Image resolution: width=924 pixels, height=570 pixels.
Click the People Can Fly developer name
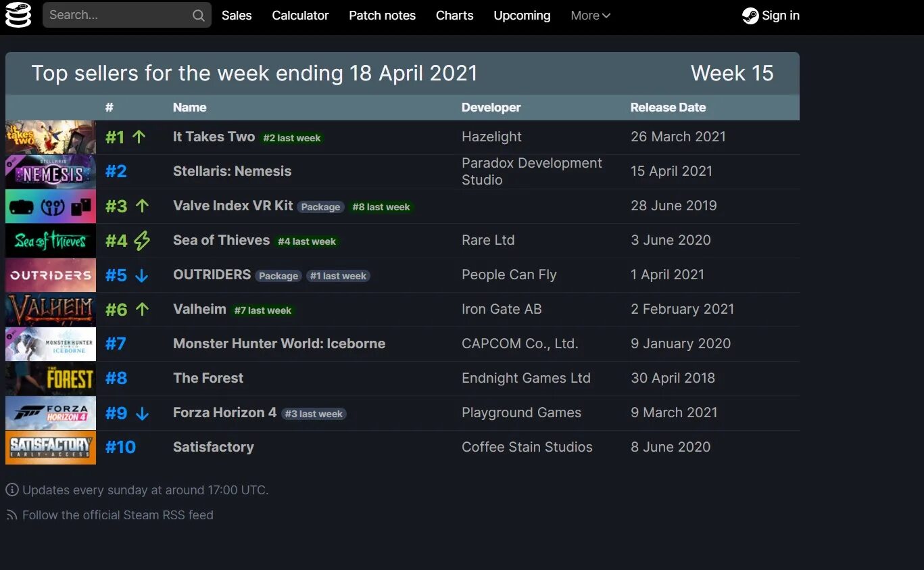[x=509, y=275]
